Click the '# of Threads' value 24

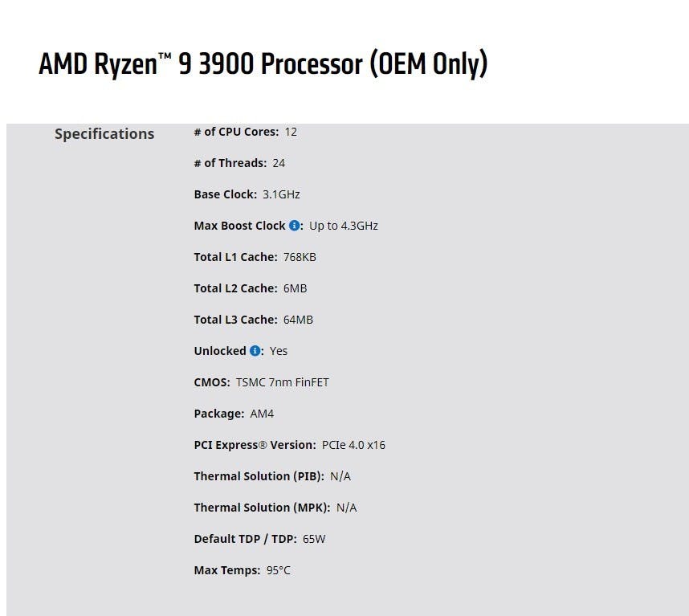pos(279,163)
